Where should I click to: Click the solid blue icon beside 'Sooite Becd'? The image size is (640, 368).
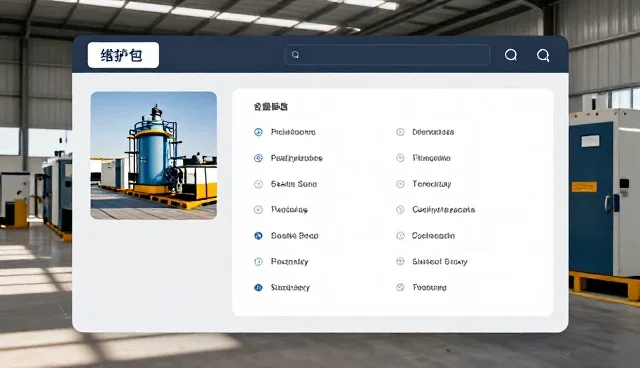point(258,236)
